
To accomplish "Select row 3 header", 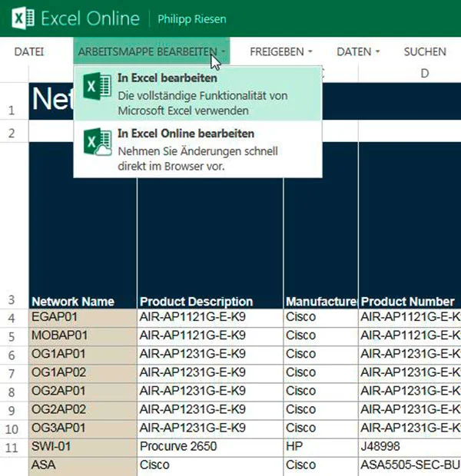I will coord(14,226).
